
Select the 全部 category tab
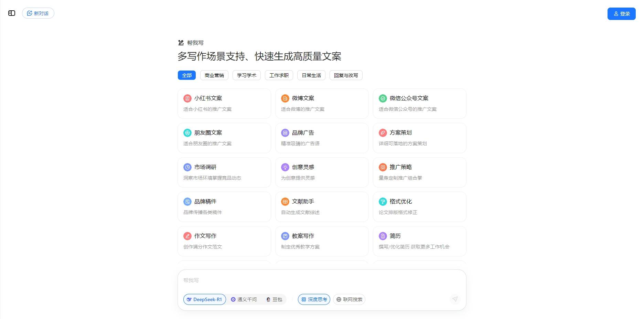[187, 75]
